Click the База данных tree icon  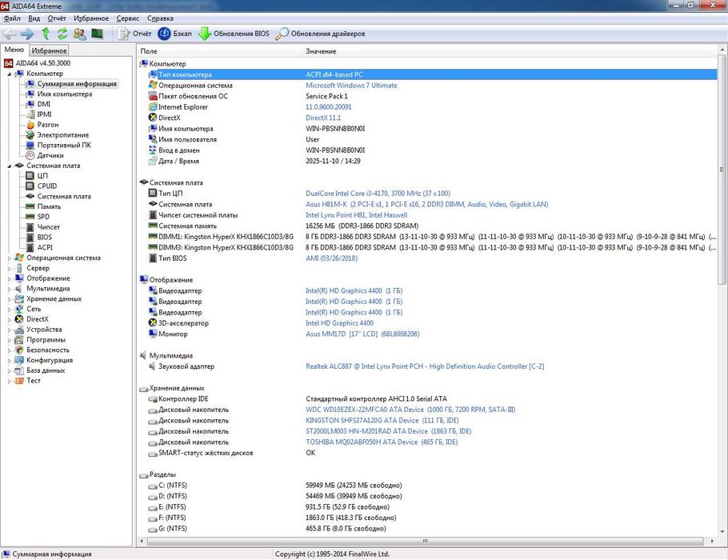pos(19,370)
